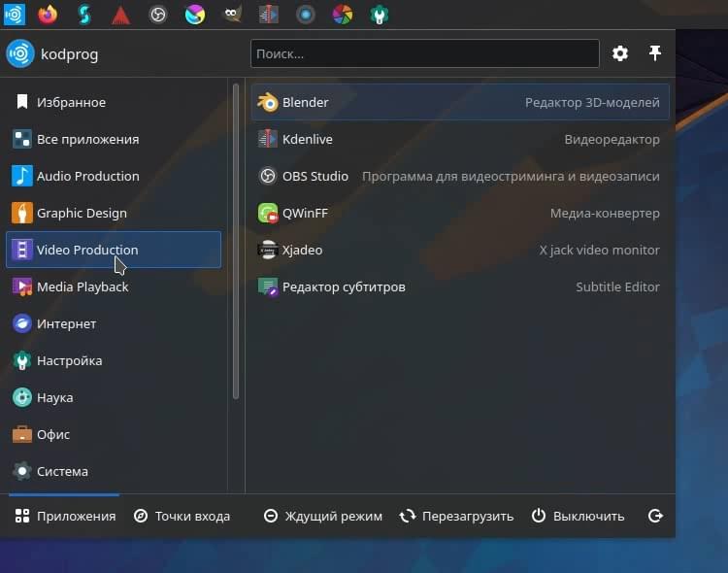Click the kodprog user avatar

(x=20, y=54)
